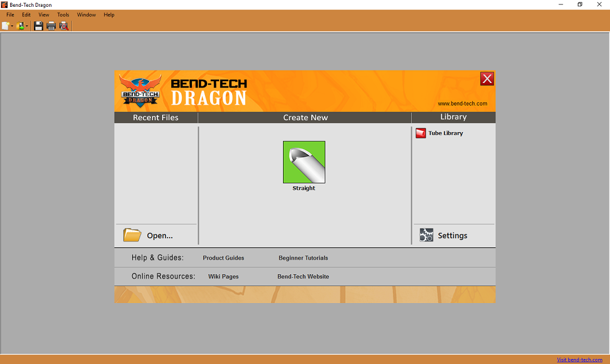The image size is (610, 364).
Task: Click the Help & Guides: label
Action: [x=158, y=257]
